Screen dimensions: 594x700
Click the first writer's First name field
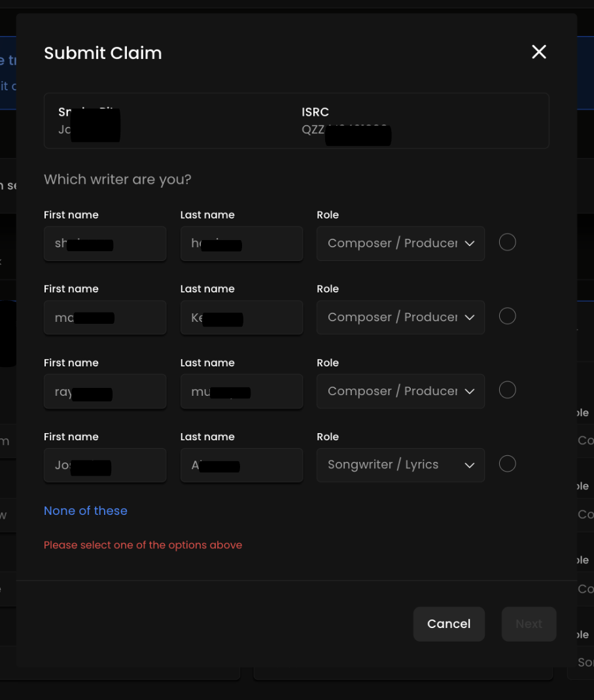pyautogui.click(x=105, y=243)
